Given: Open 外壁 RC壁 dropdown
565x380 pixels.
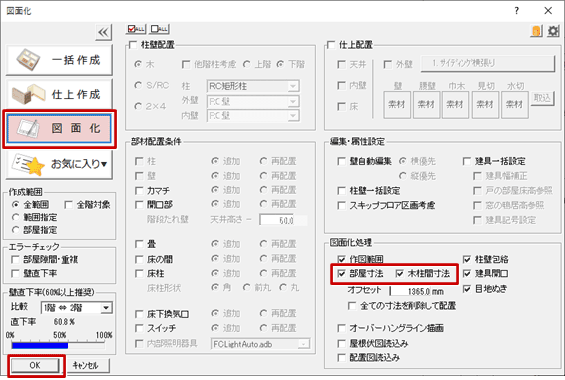Looking at the screenshot, I should click(253, 102).
